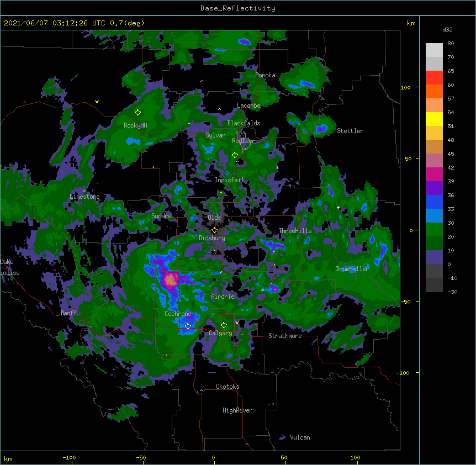
Task: Select the Sundre label
Action: coord(161,216)
